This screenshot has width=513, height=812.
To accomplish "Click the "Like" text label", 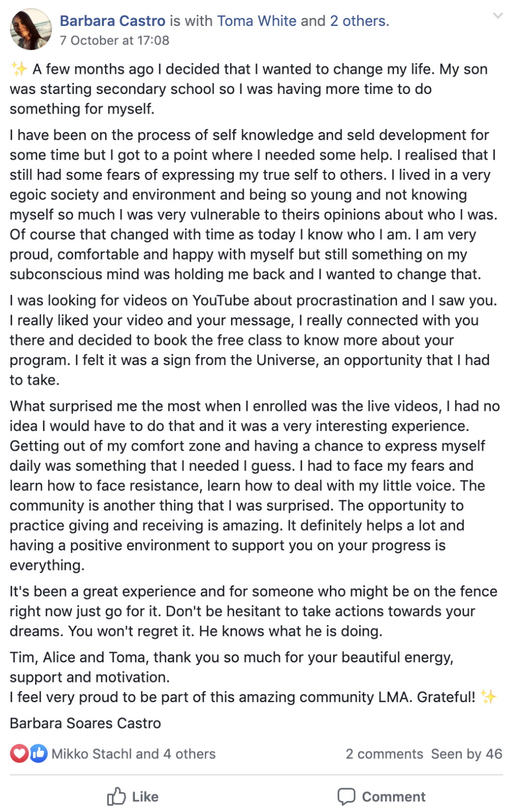I will pos(146,797).
